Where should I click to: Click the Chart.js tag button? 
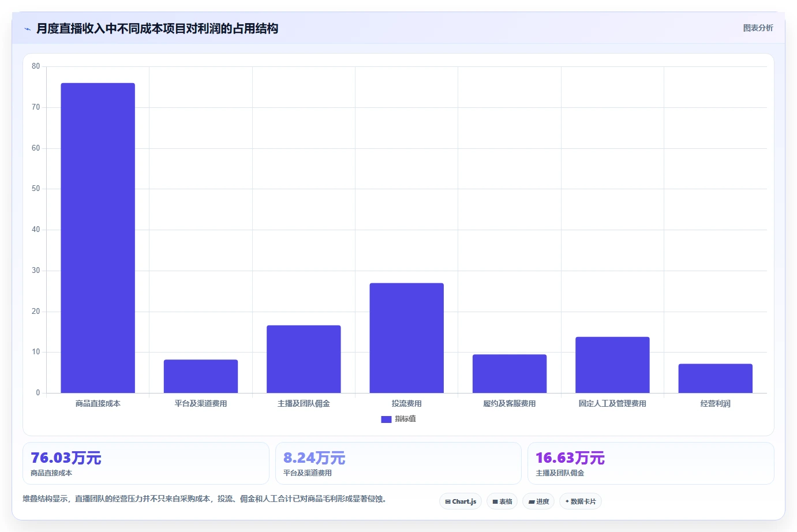point(461,501)
